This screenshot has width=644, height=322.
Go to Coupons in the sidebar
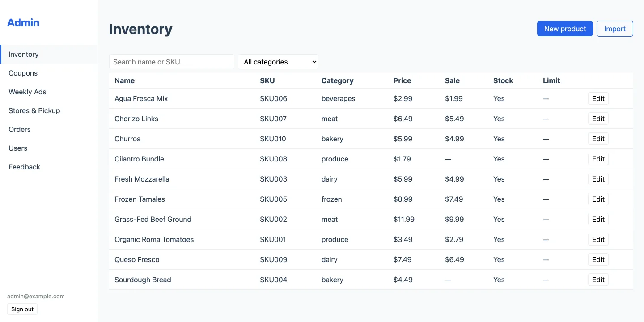(x=49, y=73)
